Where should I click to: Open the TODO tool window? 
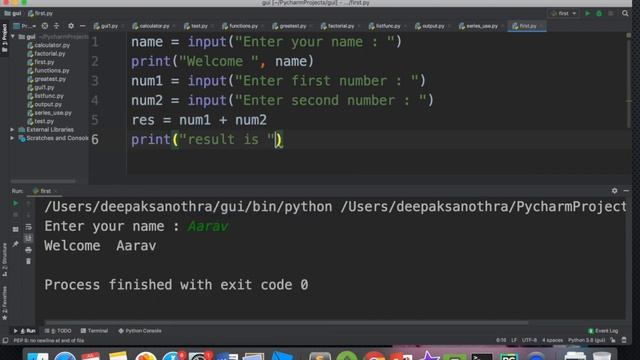58,331
